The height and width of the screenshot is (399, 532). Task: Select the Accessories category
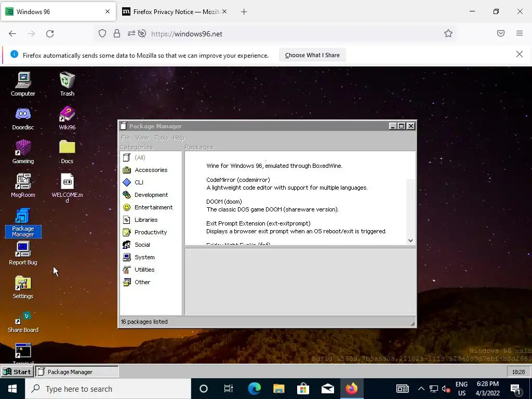coord(151,170)
